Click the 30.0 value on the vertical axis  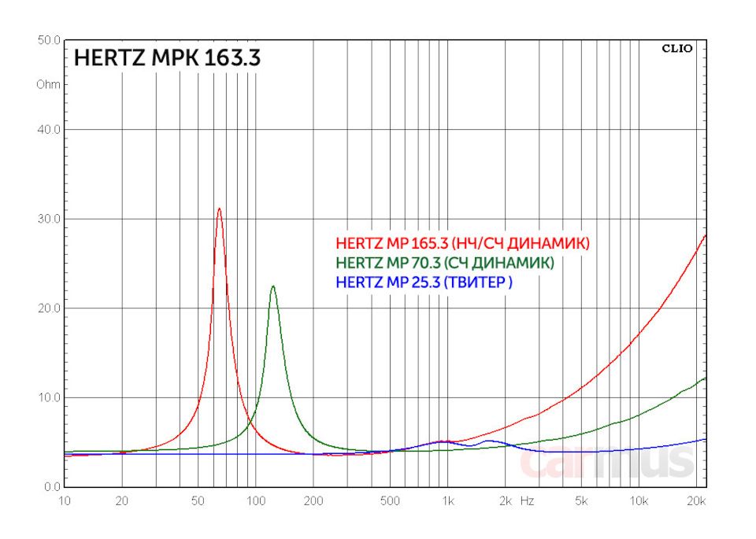click(49, 220)
